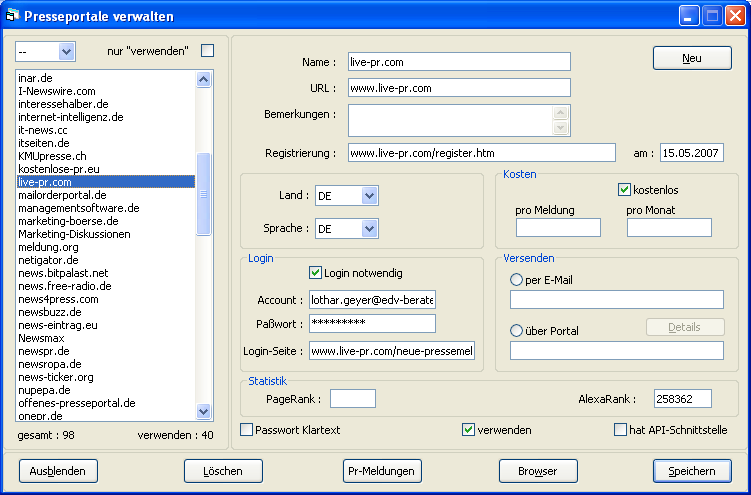The width and height of the screenshot is (751, 495).
Task: Click the title bar app icon
Action: pos(13,16)
